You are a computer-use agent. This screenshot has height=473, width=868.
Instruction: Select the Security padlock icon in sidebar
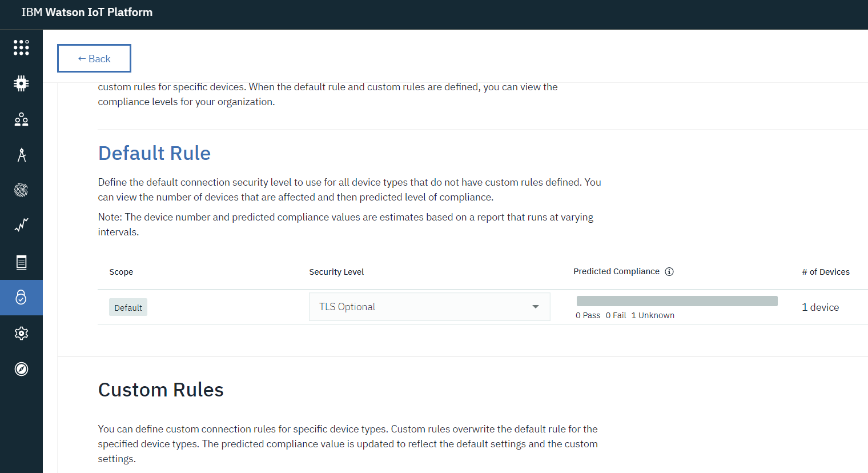click(21, 297)
